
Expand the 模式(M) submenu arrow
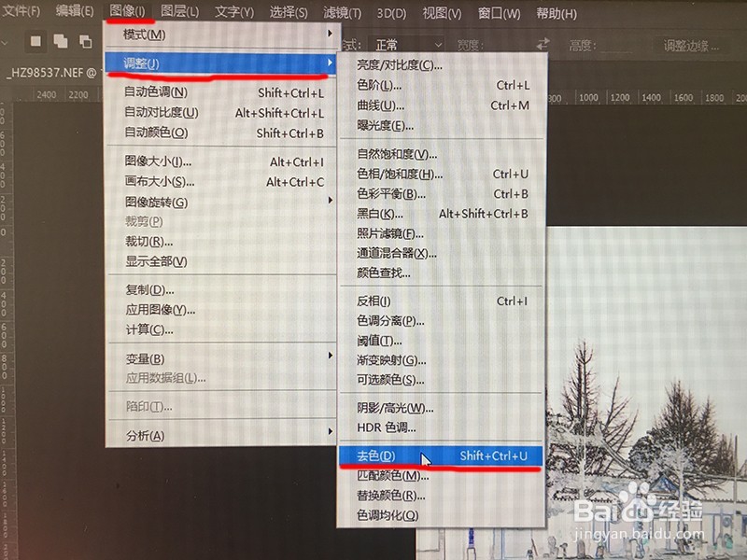click(331, 34)
